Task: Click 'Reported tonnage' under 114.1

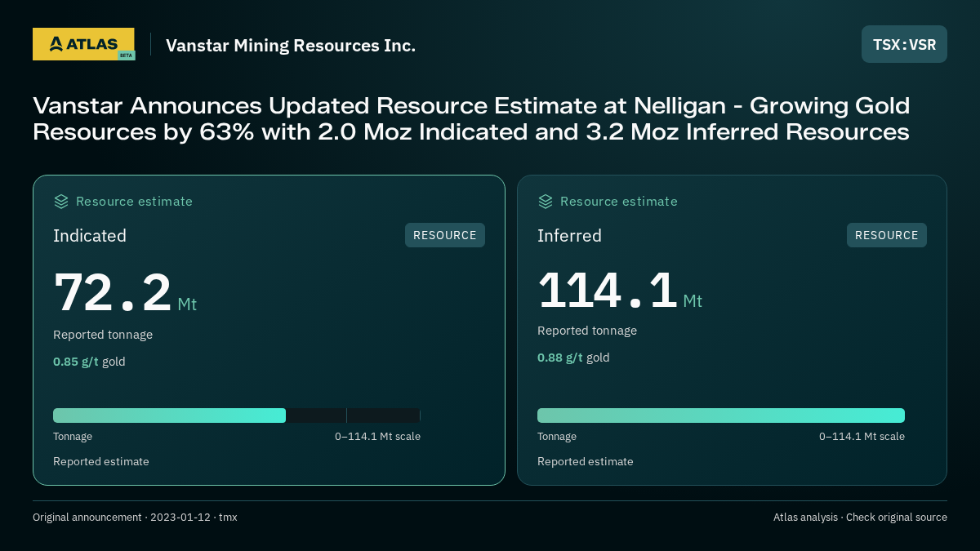Action: (x=587, y=331)
